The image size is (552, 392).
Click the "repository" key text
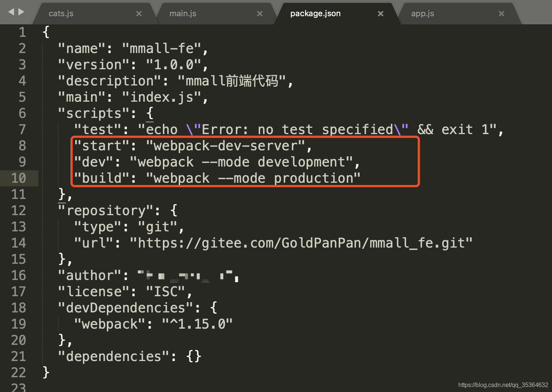(106, 210)
